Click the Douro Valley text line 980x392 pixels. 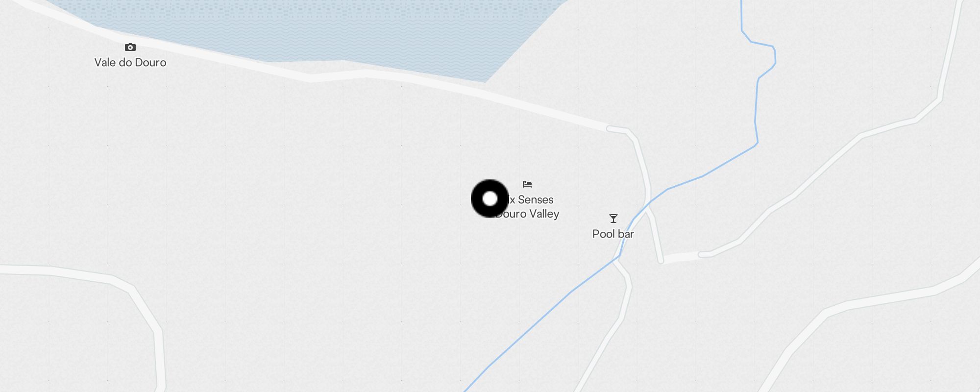[527, 214]
